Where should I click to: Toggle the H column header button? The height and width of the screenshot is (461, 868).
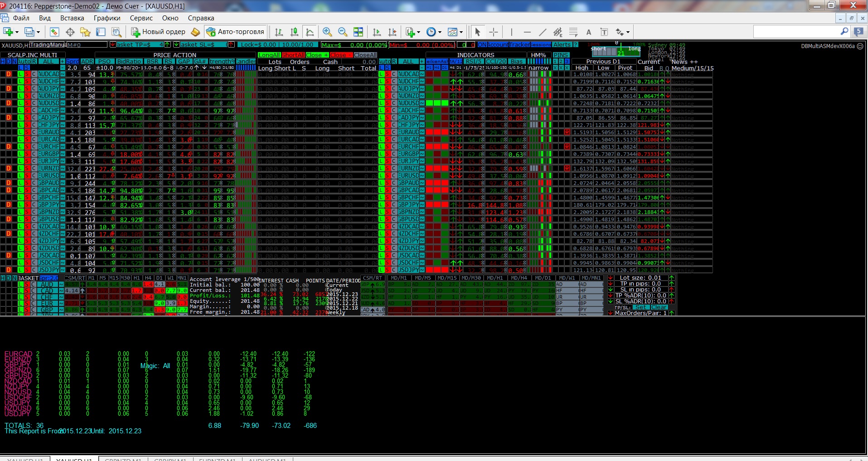pyautogui.click(x=3, y=61)
